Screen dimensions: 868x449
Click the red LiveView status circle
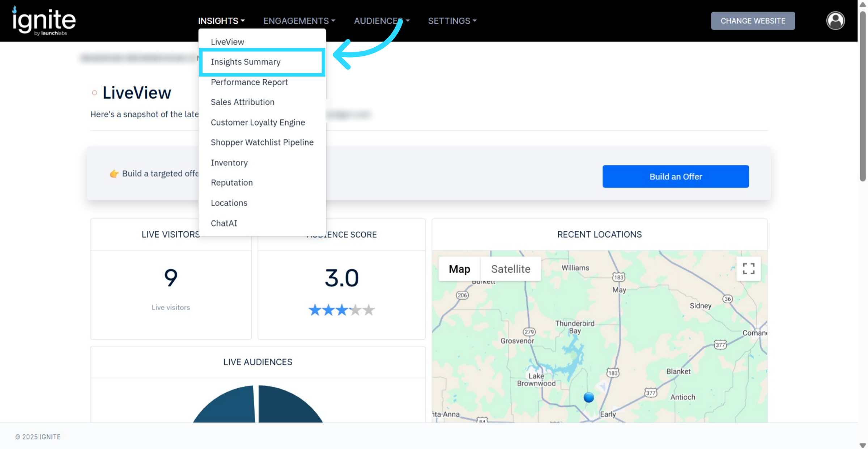coord(94,93)
